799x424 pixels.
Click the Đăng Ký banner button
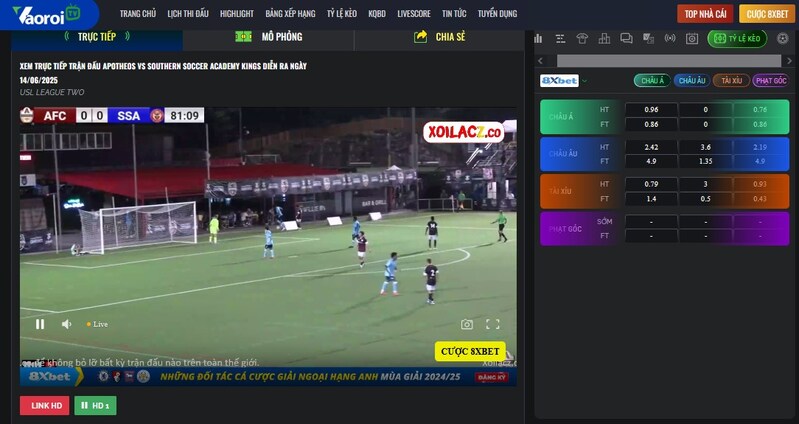pyautogui.click(x=492, y=378)
